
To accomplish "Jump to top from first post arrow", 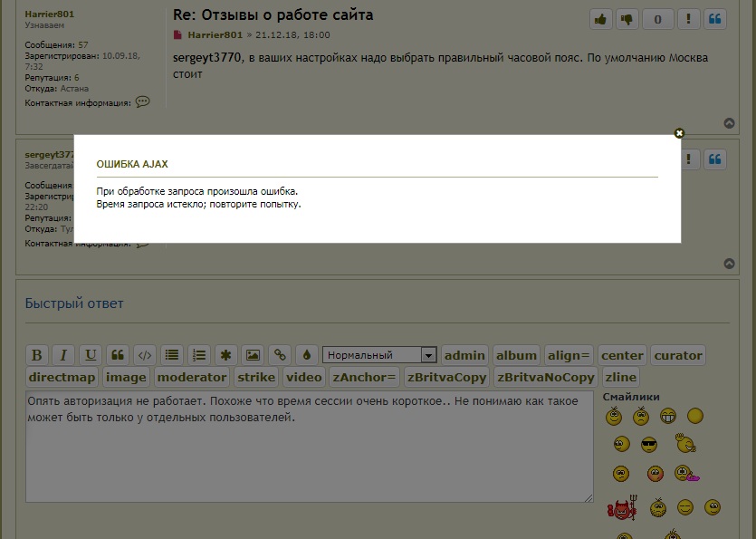I will [x=730, y=123].
